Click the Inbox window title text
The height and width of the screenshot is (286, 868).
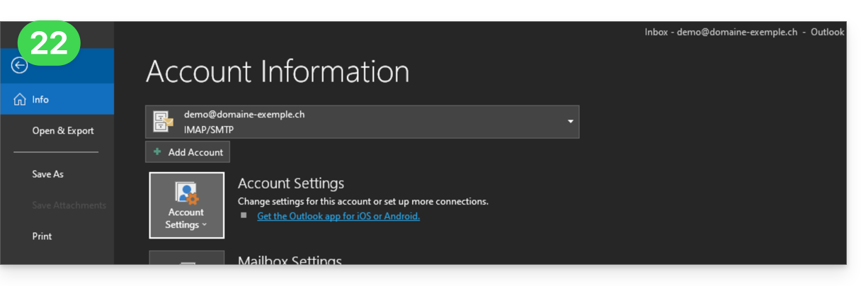tap(744, 33)
